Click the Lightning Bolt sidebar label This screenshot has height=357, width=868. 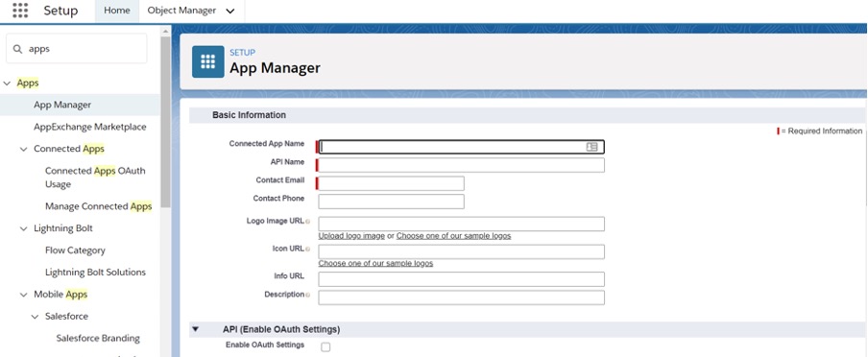[63, 228]
